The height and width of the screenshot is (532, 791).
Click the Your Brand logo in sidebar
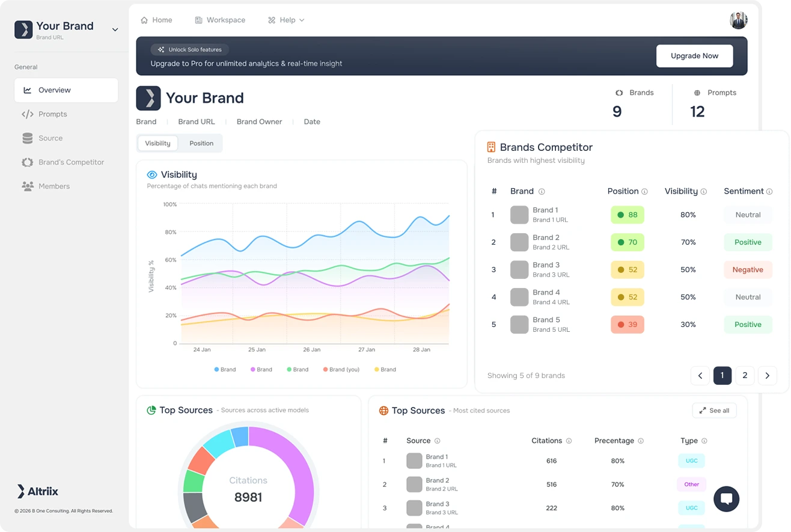(23, 29)
